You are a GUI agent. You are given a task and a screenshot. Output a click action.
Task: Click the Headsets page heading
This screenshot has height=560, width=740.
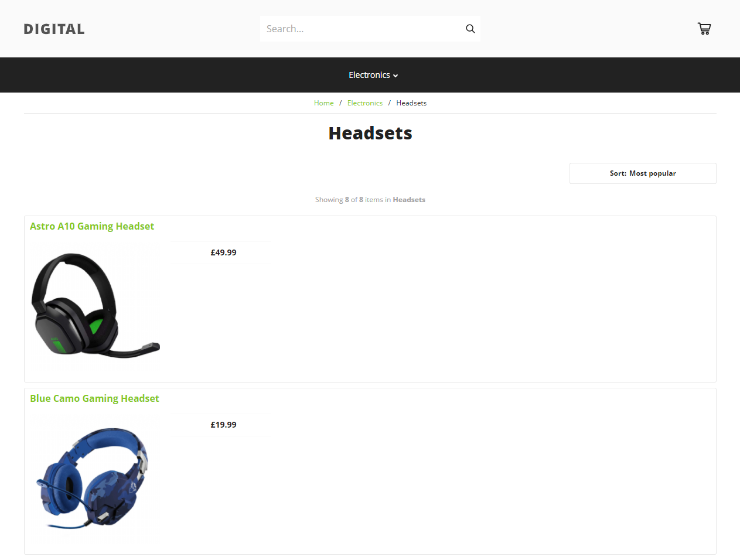click(x=370, y=134)
